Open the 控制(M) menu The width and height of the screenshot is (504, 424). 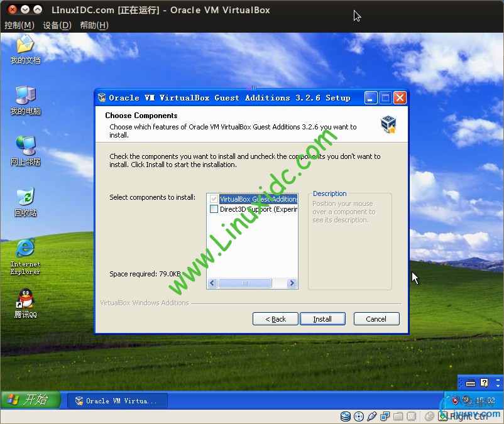(x=19, y=25)
